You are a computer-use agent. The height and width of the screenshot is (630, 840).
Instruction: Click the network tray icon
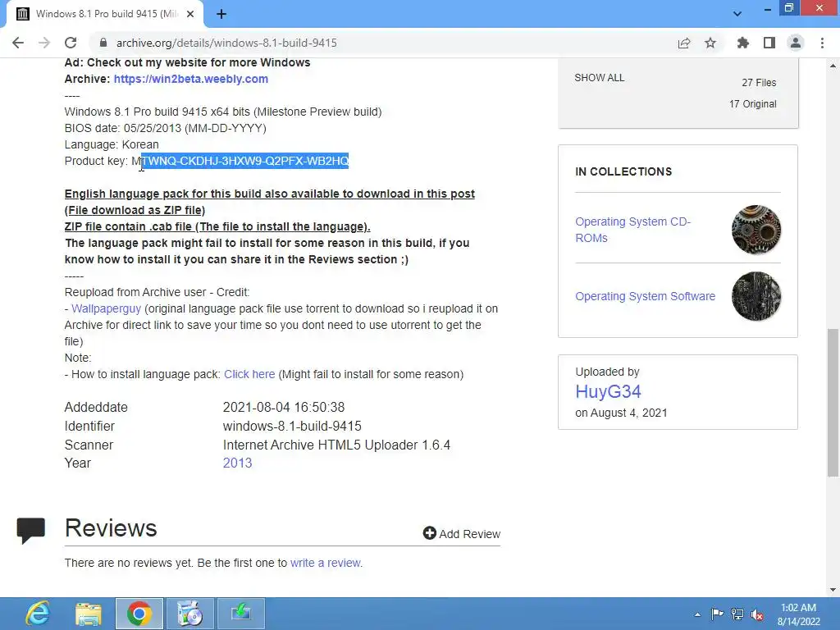tap(737, 614)
